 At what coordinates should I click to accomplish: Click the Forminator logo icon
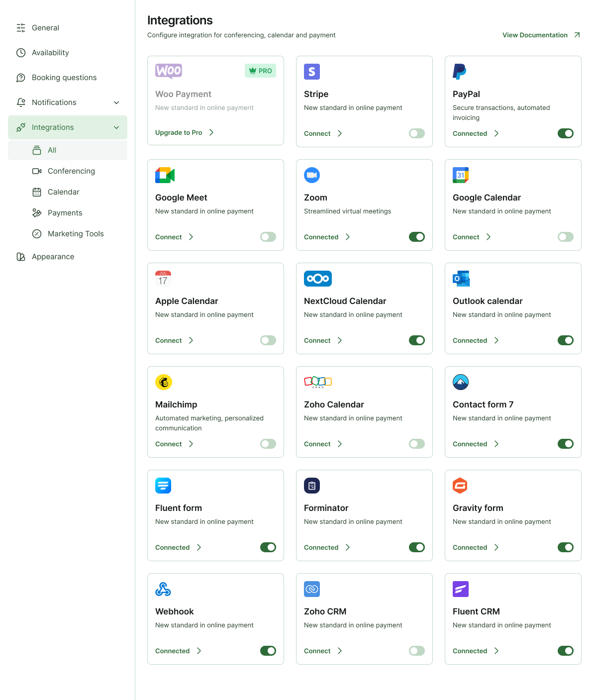(312, 486)
